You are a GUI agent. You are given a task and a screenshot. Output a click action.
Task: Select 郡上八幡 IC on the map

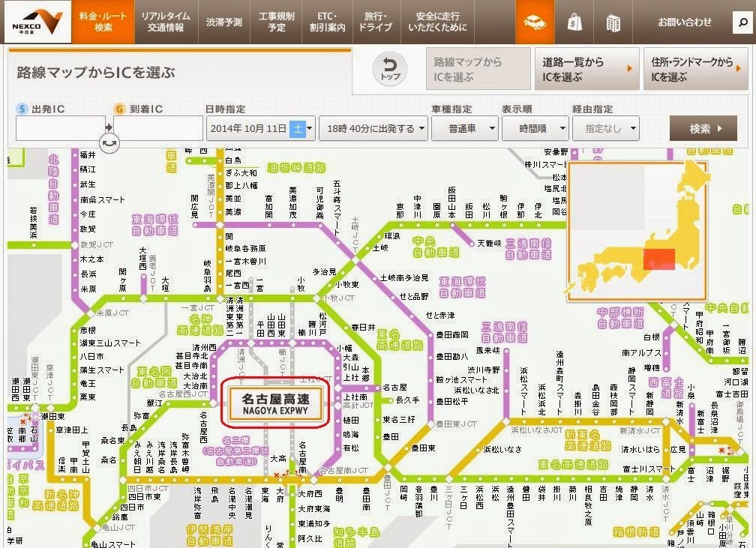[241, 186]
